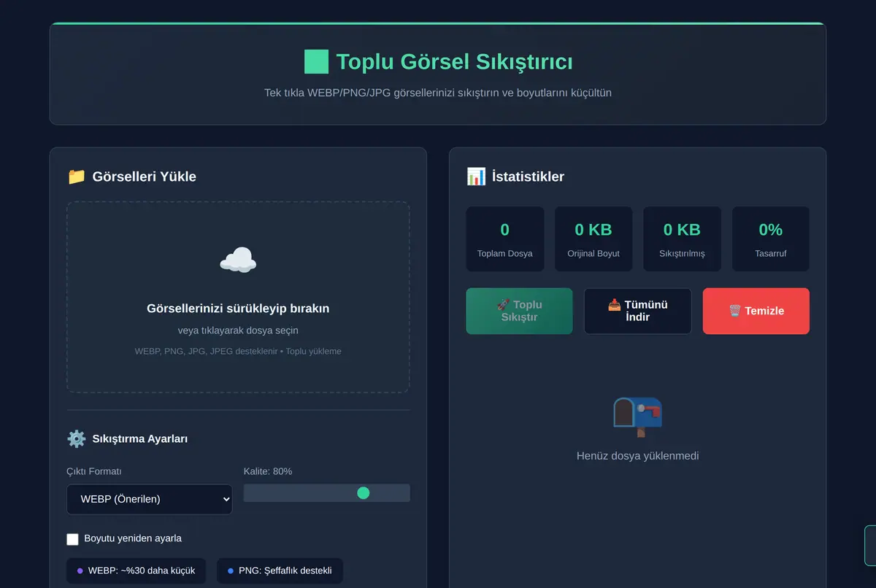The height and width of the screenshot is (588, 876).
Task: Click the 'Henüz dosya yüklenmedi' message
Action: click(x=637, y=456)
